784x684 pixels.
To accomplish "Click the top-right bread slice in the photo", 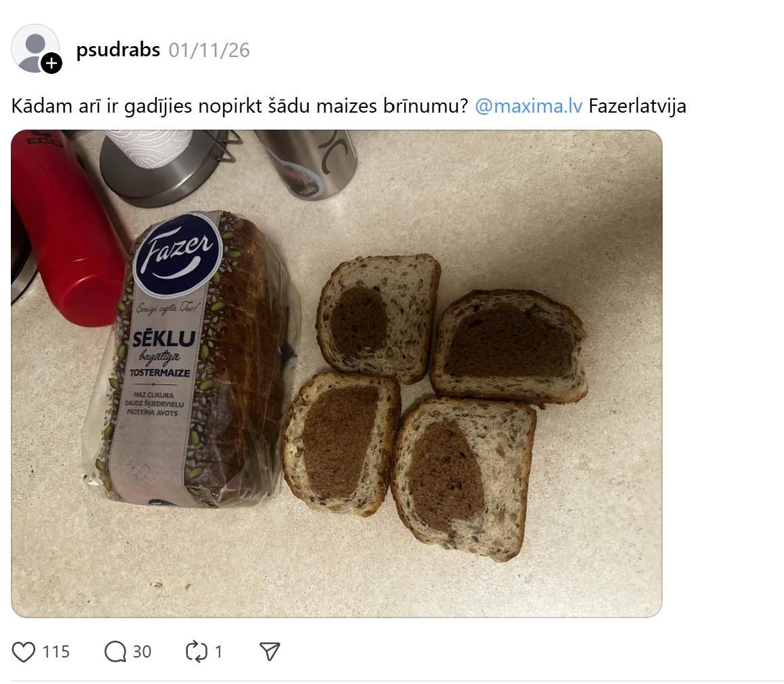I will click(x=508, y=346).
